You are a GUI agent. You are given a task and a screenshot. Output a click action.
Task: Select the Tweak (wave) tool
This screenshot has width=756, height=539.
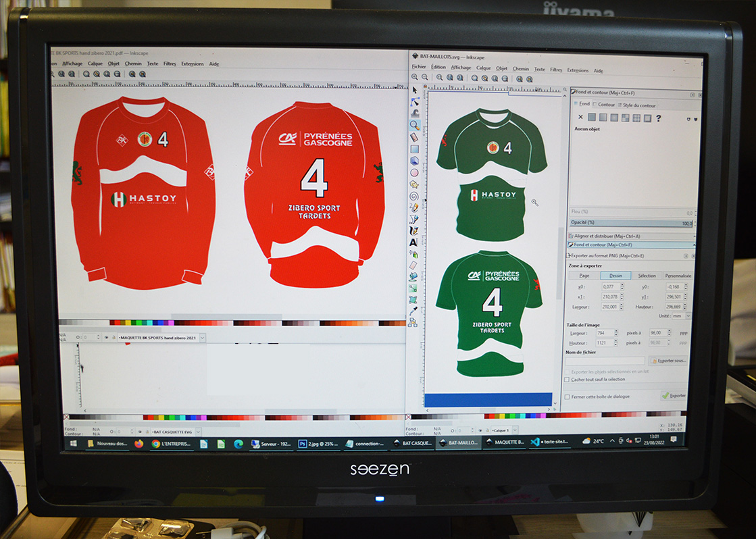point(415,113)
